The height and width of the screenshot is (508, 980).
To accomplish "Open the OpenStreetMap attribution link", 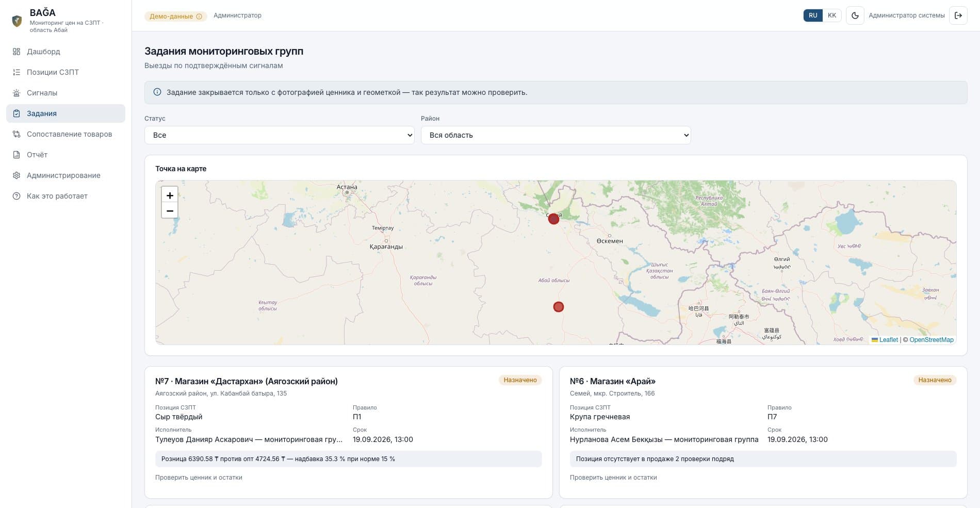I will 932,340.
